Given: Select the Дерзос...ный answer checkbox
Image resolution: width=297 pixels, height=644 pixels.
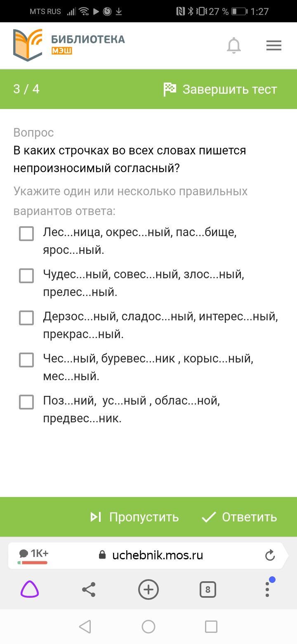Looking at the screenshot, I should pos(26,318).
